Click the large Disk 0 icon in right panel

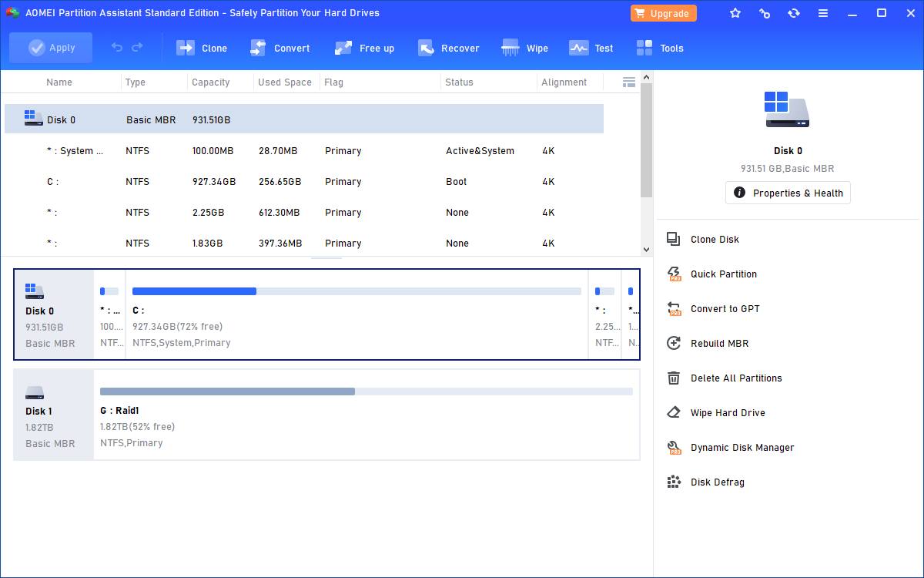coord(788,109)
